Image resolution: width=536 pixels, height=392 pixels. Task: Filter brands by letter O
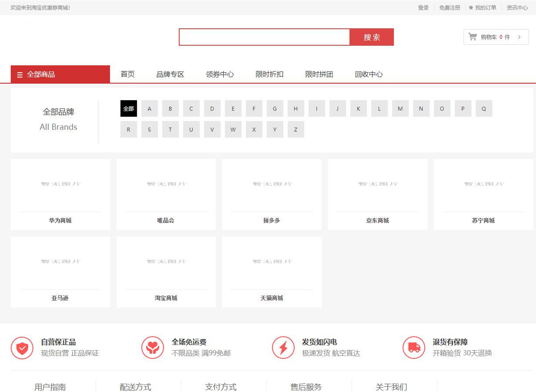(x=442, y=108)
